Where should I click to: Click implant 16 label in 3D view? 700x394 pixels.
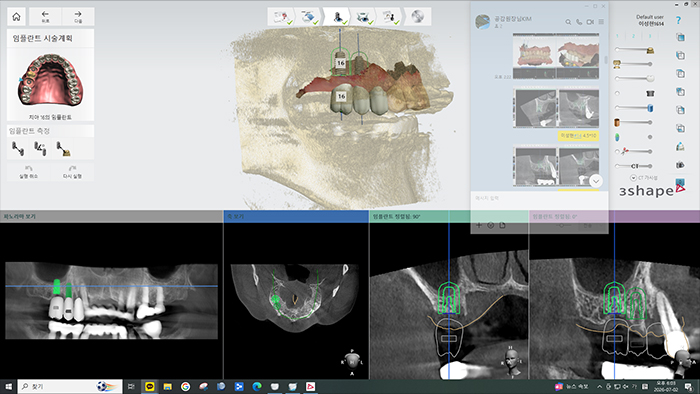coord(341,63)
